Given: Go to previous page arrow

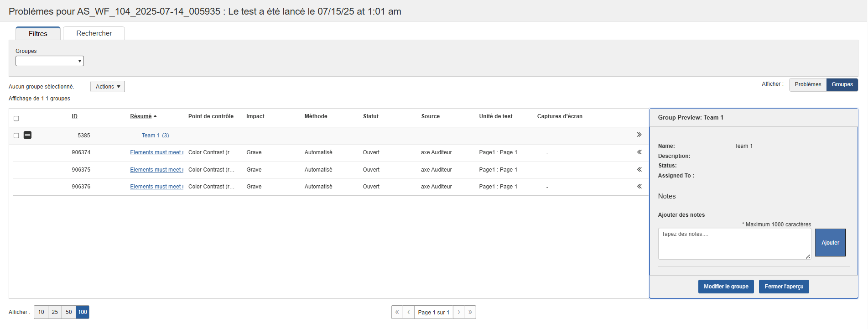Looking at the screenshot, I should (x=409, y=312).
